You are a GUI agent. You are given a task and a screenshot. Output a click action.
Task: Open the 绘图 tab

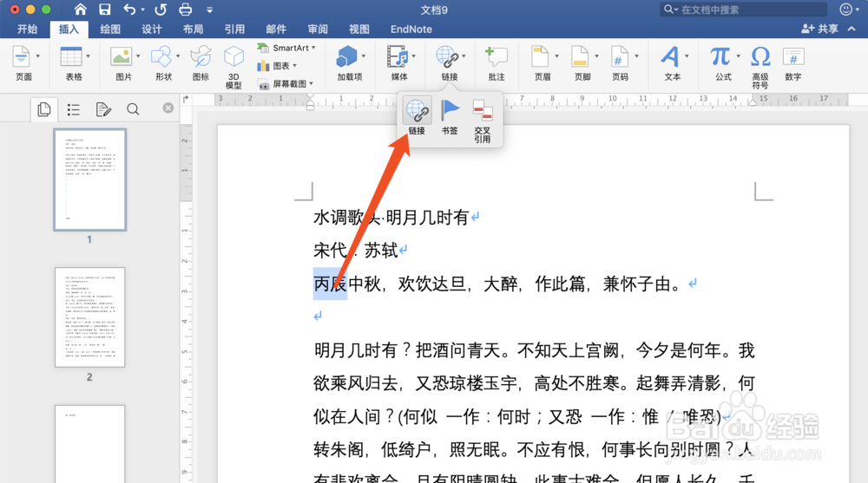point(110,29)
